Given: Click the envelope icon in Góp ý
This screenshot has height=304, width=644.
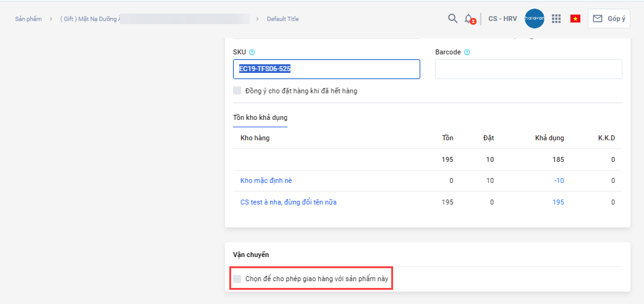Looking at the screenshot, I should (x=598, y=19).
